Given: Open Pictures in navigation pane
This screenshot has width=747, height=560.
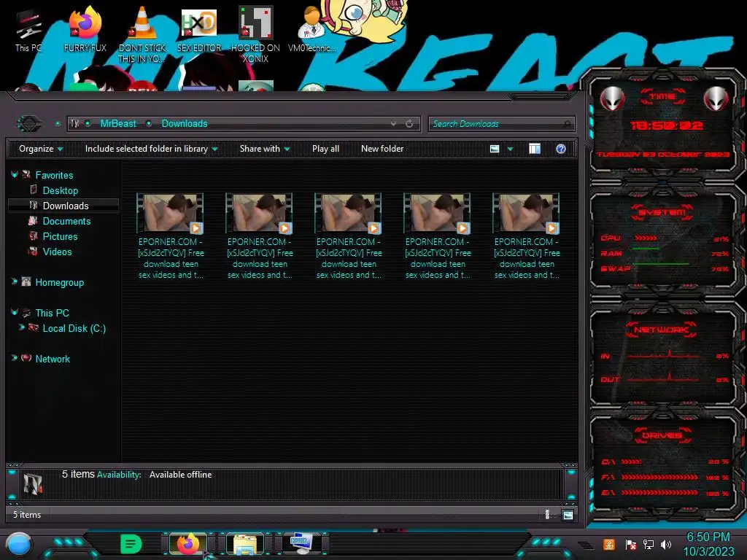Looking at the screenshot, I should point(60,236).
